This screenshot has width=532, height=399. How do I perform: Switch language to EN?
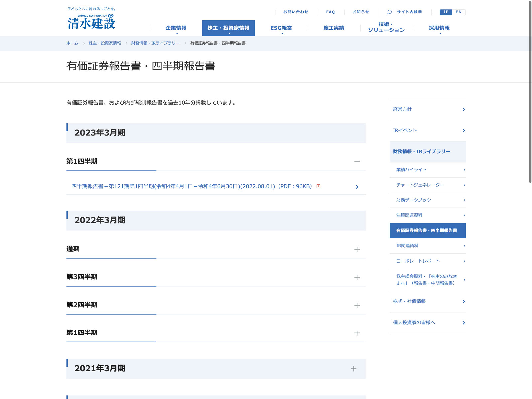(x=459, y=12)
